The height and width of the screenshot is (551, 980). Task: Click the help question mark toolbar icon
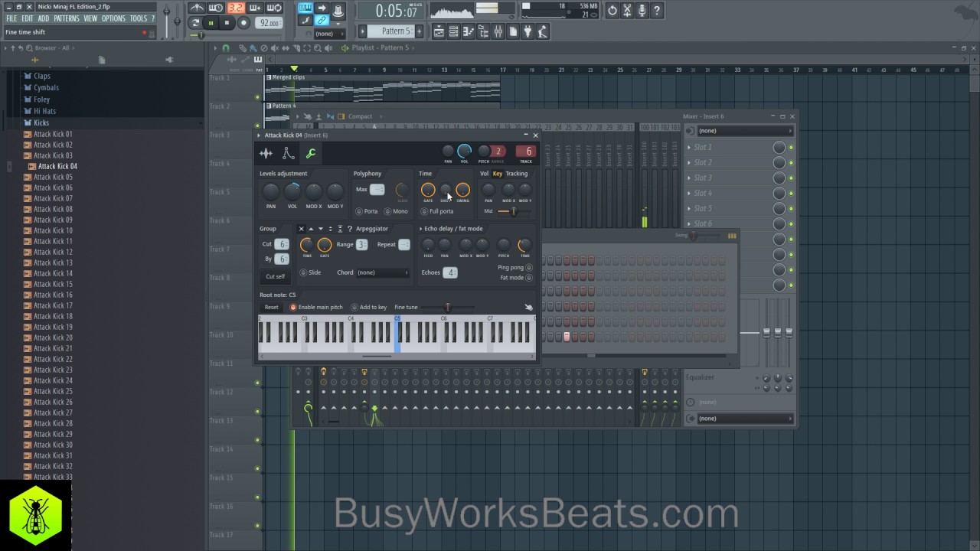(657, 11)
